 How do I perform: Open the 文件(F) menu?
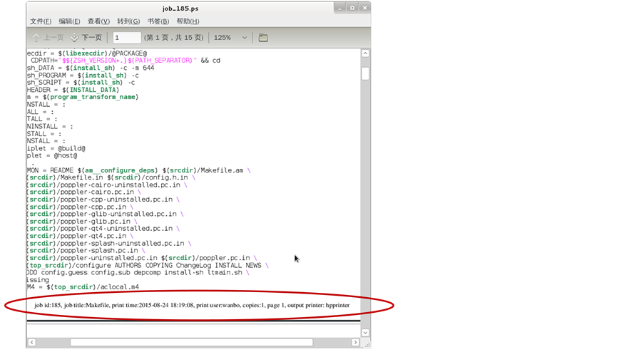coord(41,21)
